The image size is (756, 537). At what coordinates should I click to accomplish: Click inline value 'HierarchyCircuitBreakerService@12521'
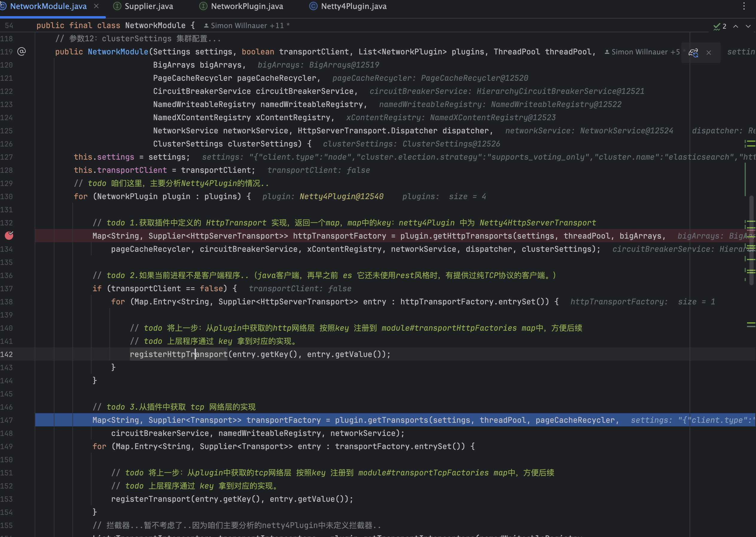pyautogui.click(x=560, y=91)
